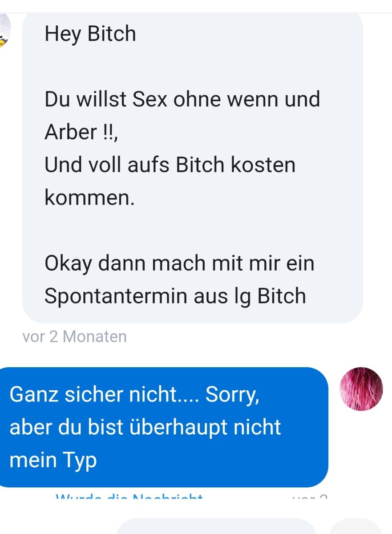Tap the text 'Arber !!,' in the message
Screen dimensions: 392x534
(x=81, y=132)
